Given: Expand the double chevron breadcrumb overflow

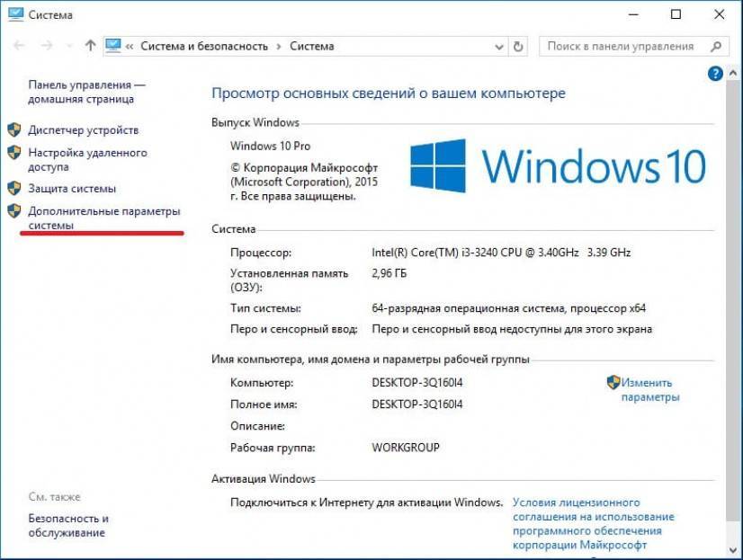Looking at the screenshot, I should [x=130, y=47].
